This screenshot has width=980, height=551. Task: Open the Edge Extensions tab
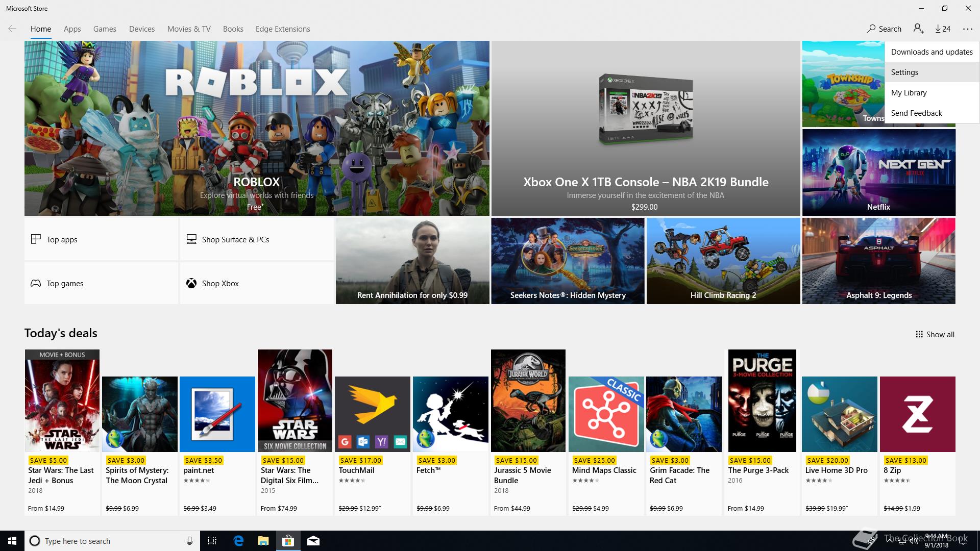(x=283, y=29)
